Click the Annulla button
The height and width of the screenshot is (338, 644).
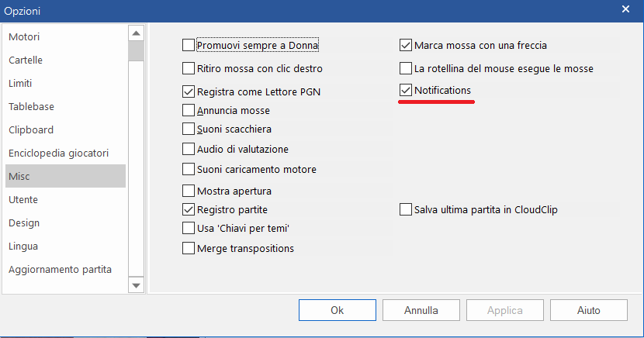click(x=421, y=310)
